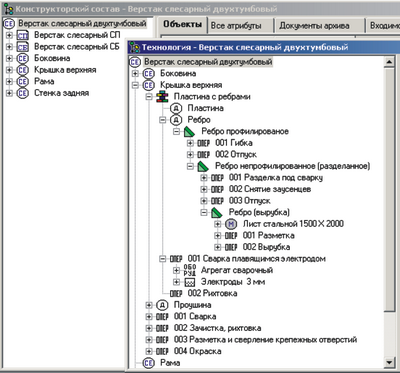This screenshot has width=400, height=373.
Task: Click the ОПЕР icon of 002 Рихтовка
Action: pos(176,294)
